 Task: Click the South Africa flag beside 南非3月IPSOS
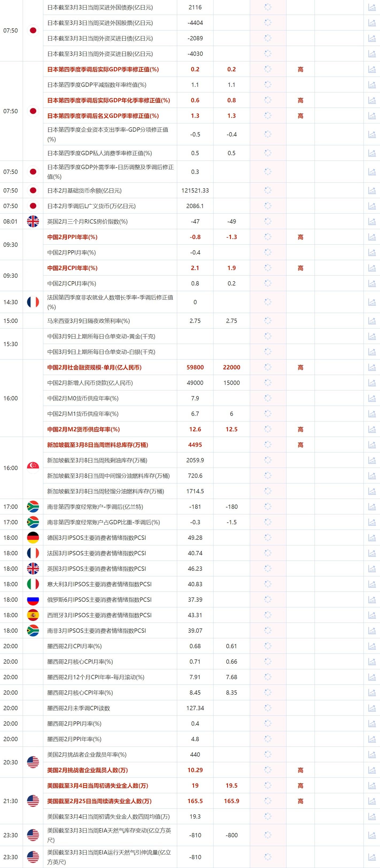(33, 631)
